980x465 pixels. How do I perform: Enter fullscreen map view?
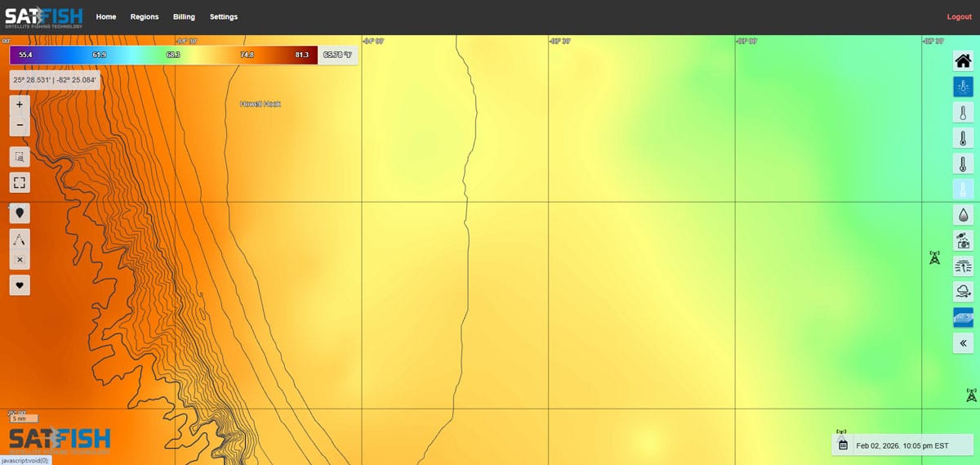click(x=20, y=182)
